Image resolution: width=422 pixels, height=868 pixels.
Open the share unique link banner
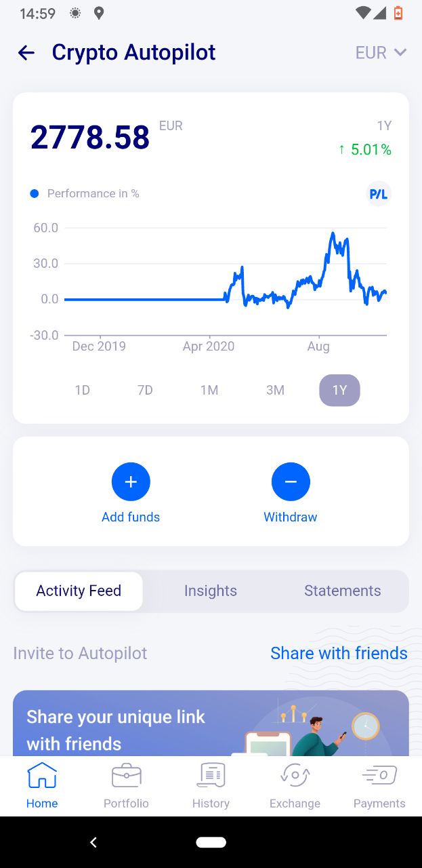pos(211,723)
